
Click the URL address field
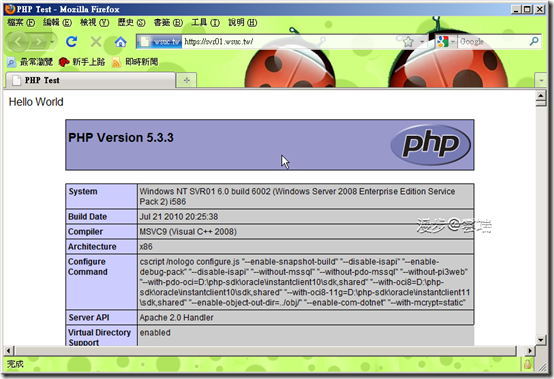(x=290, y=42)
